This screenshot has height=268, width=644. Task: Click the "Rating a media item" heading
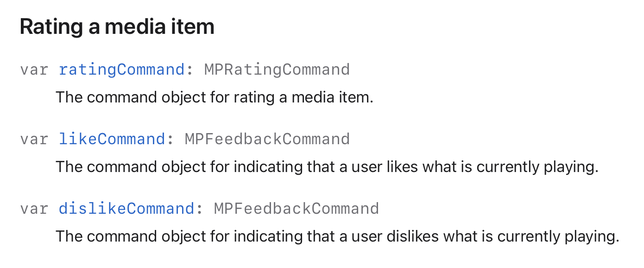pyautogui.click(x=117, y=27)
